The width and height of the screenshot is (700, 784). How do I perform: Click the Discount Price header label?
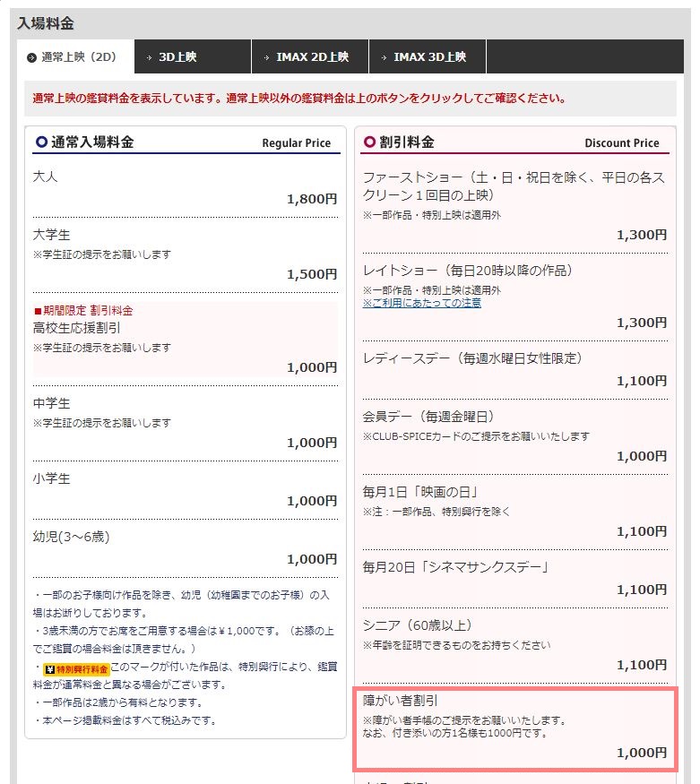621,143
